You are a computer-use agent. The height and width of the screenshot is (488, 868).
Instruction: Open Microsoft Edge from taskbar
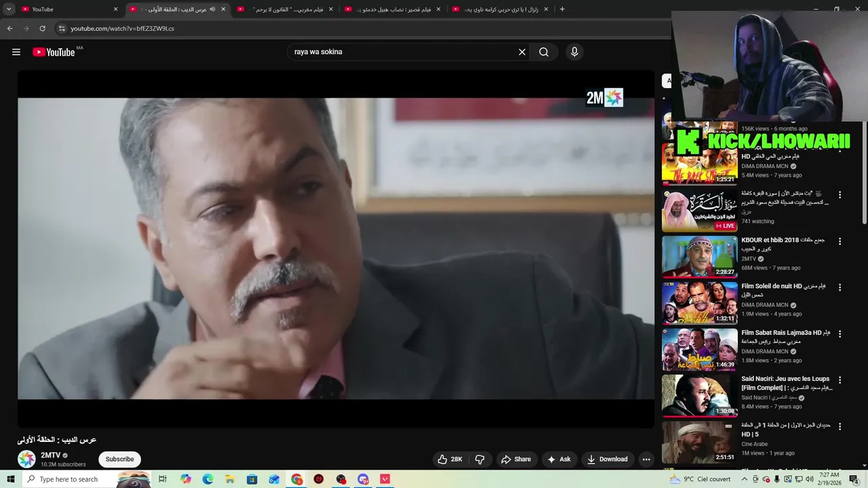[208, 479]
